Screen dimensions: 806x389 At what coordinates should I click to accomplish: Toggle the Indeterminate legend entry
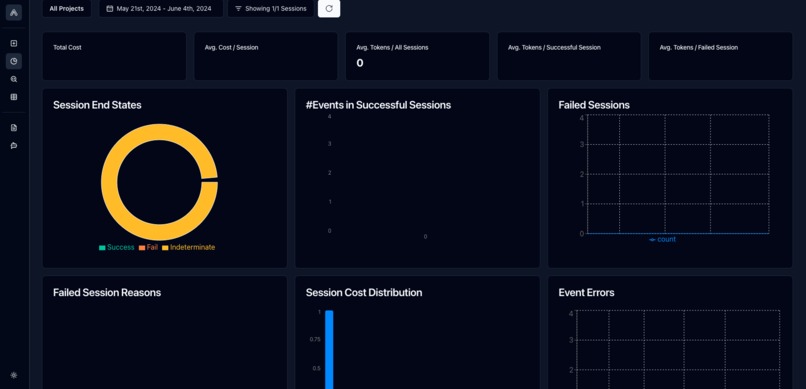point(189,247)
